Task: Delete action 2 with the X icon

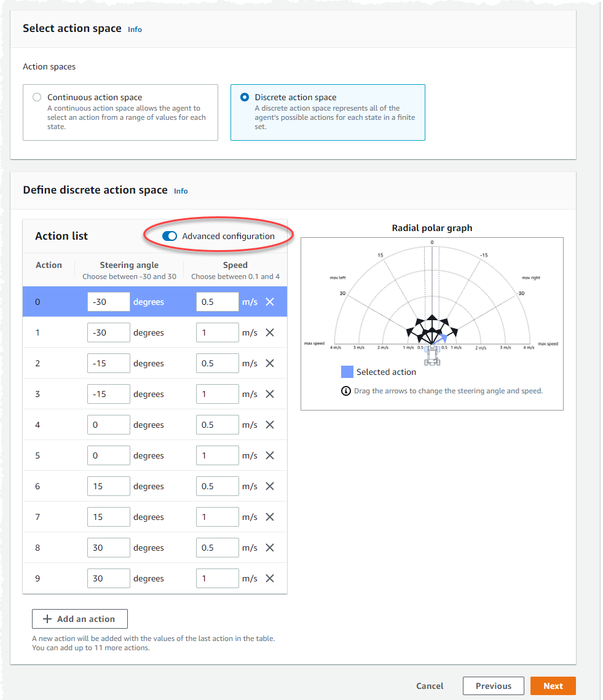Action: tap(269, 363)
